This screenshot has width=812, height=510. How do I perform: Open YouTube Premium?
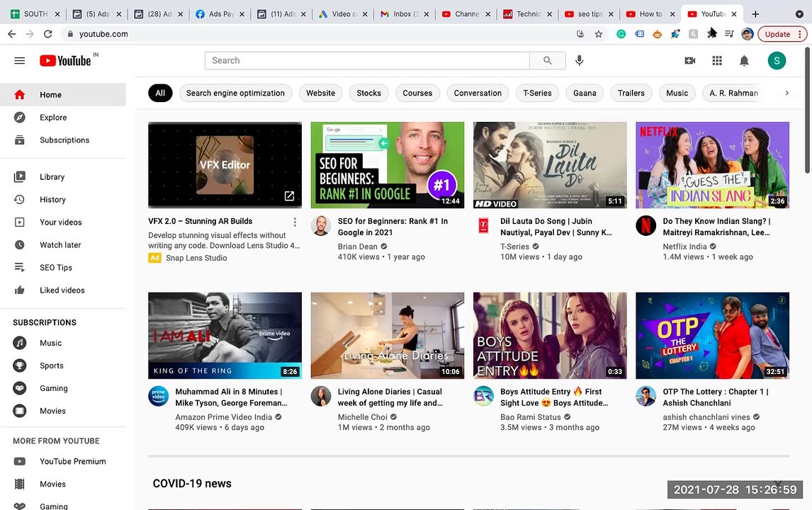coord(62,461)
